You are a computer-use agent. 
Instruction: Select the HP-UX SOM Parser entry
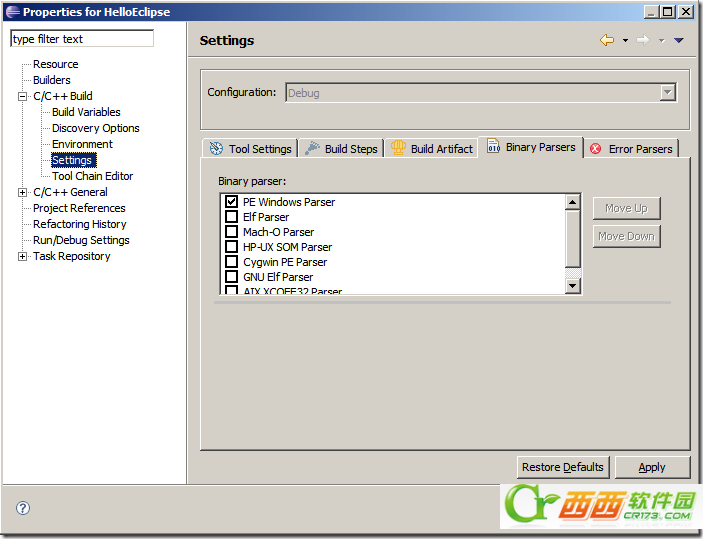coord(287,247)
